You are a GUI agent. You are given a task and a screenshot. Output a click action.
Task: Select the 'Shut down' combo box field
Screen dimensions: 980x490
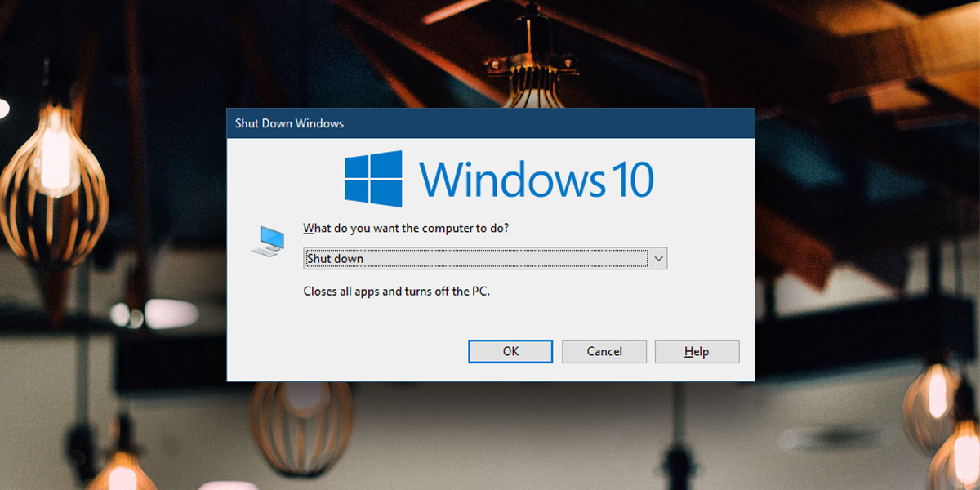[485, 259]
